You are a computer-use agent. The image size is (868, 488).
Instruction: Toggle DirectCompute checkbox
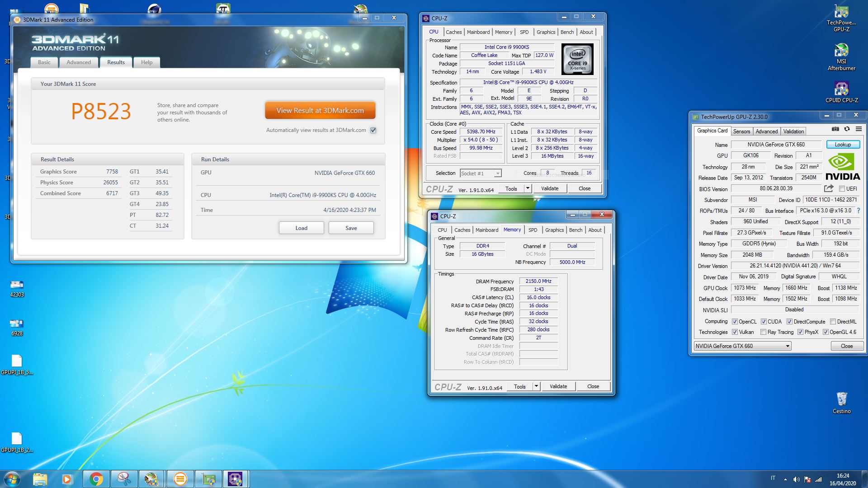[789, 322]
